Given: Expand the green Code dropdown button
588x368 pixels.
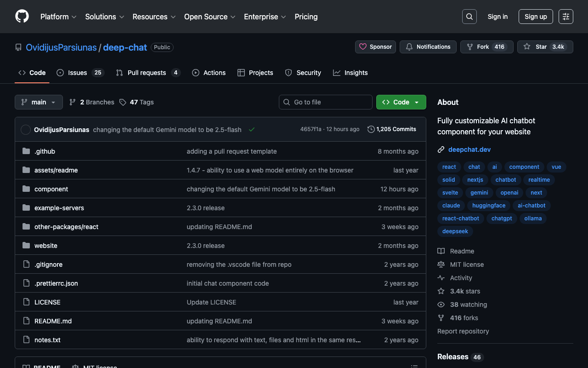Looking at the screenshot, I should point(401,102).
